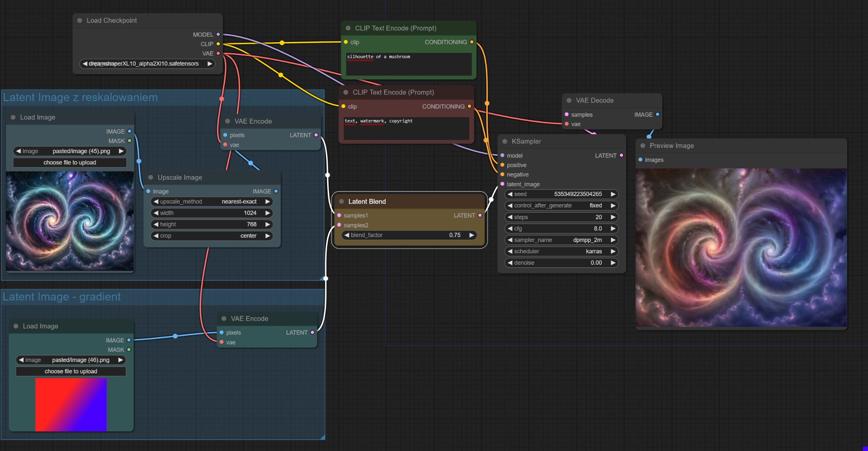Click the IMAGE output socket on VAE Decode
Viewport: 868px width, 451px height.
[658, 114]
